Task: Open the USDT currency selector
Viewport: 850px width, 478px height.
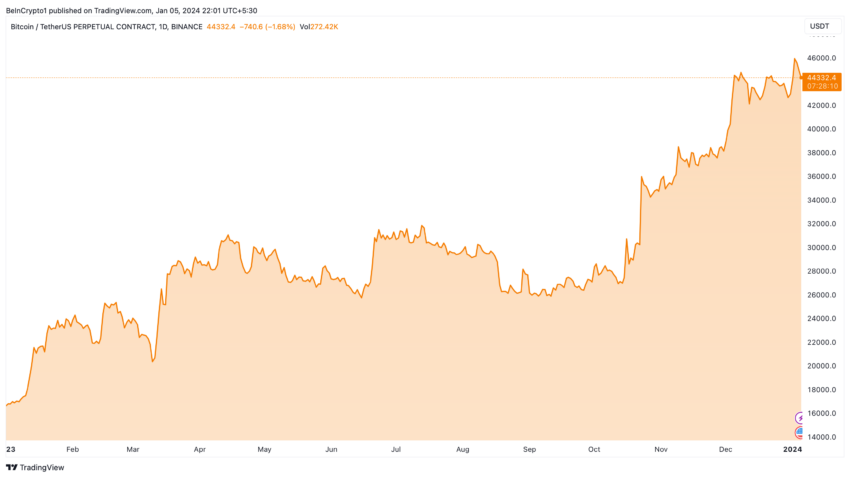Action: tap(819, 26)
